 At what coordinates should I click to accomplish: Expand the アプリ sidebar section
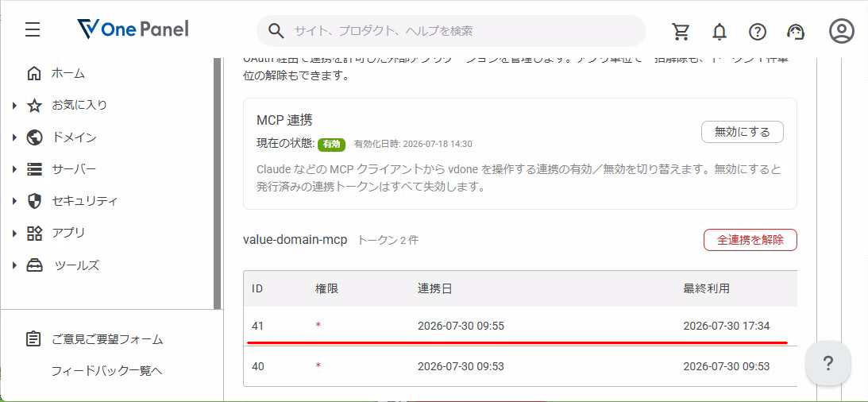(14, 233)
